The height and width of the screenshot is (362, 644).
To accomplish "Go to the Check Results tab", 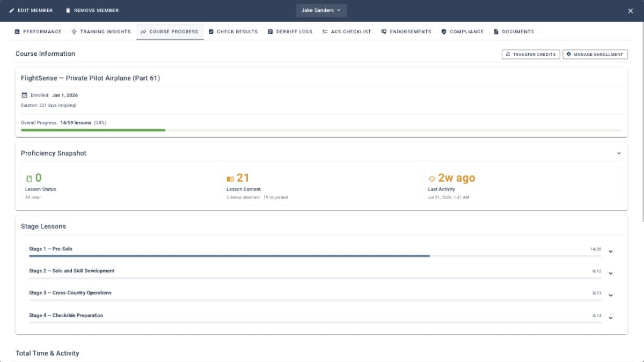I will pos(233,32).
